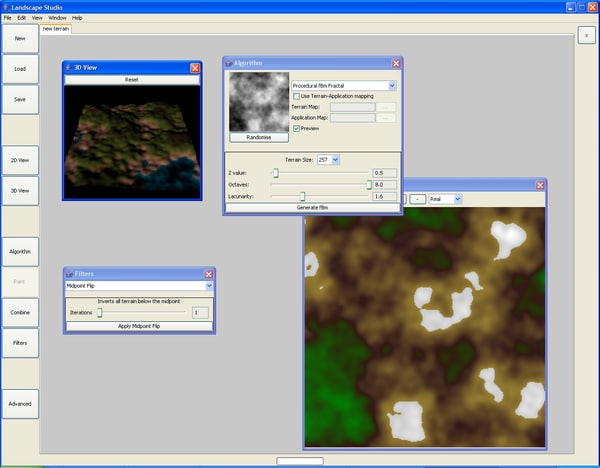
Task: Click the empty status bar field at bottom
Action: (x=300, y=461)
